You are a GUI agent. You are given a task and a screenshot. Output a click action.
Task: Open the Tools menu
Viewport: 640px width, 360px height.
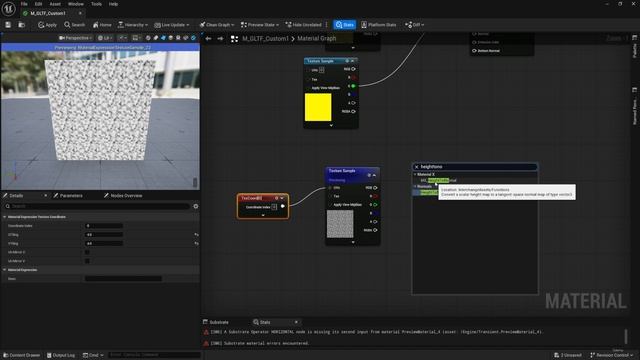click(x=96, y=4)
